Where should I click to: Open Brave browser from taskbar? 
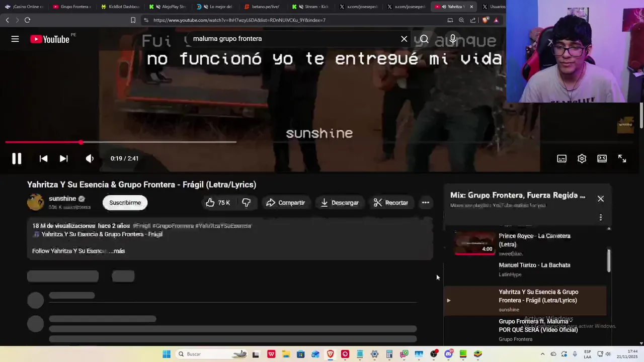pyautogui.click(x=331, y=354)
